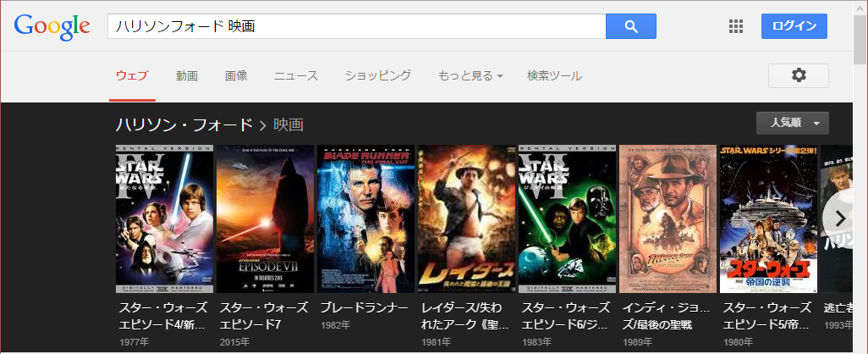Viewport: 868px width, 354px height.
Task: Click the ログイン button
Action: [x=794, y=26]
